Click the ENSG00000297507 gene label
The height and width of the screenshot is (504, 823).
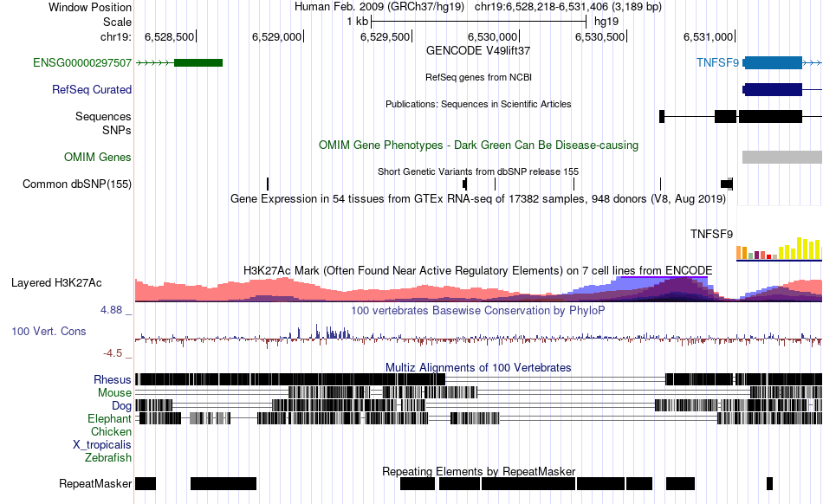click(82, 63)
